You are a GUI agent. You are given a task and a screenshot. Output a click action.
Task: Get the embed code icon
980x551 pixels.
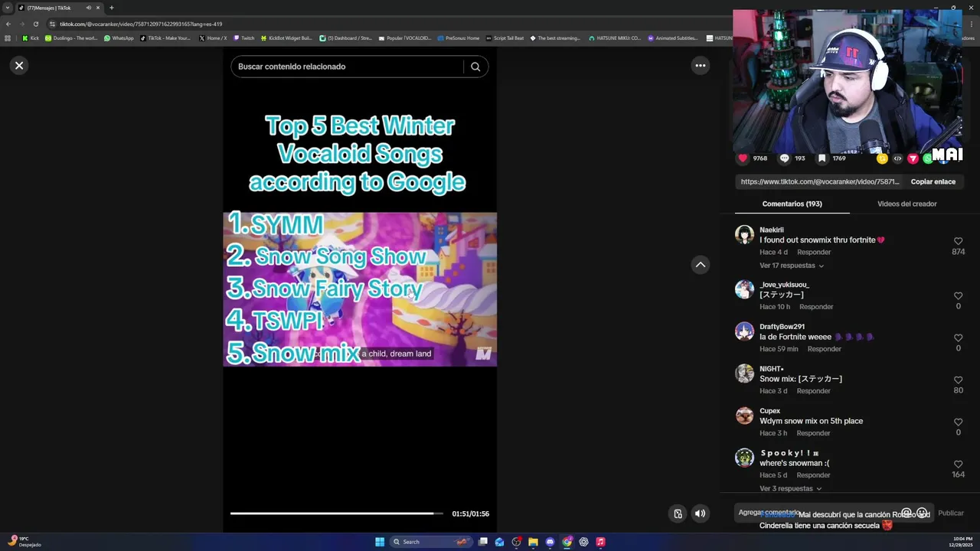(897, 158)
